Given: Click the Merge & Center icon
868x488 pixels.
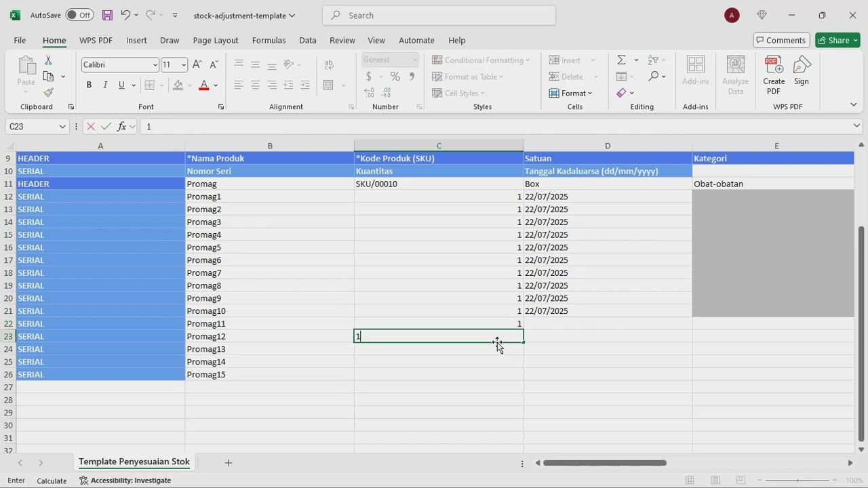Looking at the screenshot, I should tap(329, 85).
